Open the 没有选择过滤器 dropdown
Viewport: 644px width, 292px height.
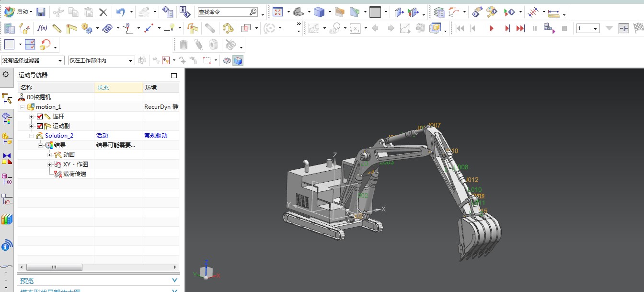pyautogui.click(x=33, y=60)
